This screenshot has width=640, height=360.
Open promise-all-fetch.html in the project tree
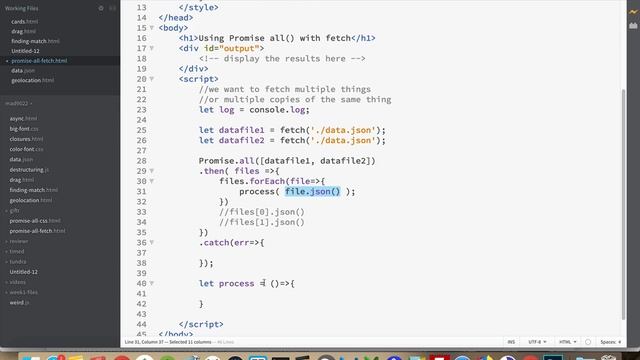point(37,231)
